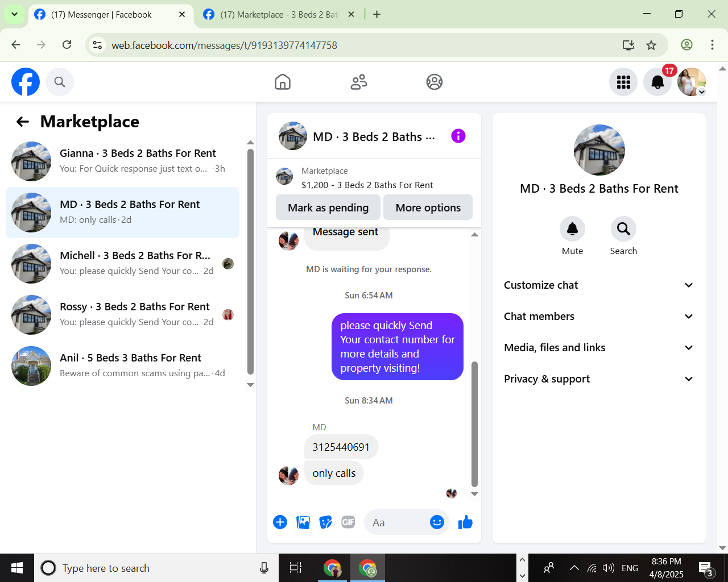Click the purple 'please quickly Send' message
This screenshot has width=728, height=582.
point(398,347)
